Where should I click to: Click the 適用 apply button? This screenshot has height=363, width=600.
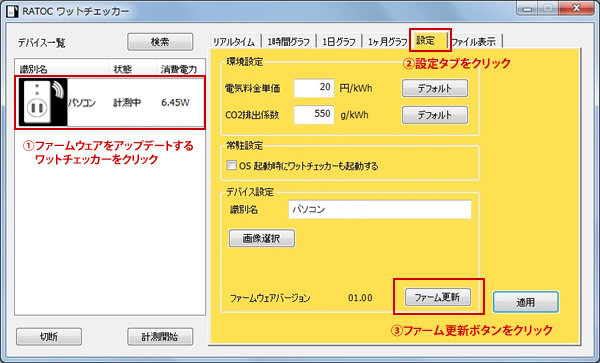[x=526, y=302]
